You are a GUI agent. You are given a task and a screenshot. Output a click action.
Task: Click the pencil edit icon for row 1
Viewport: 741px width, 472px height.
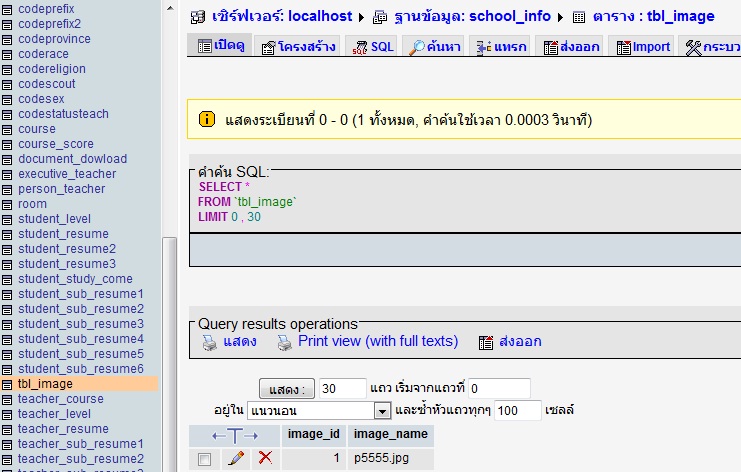[236, 458]
